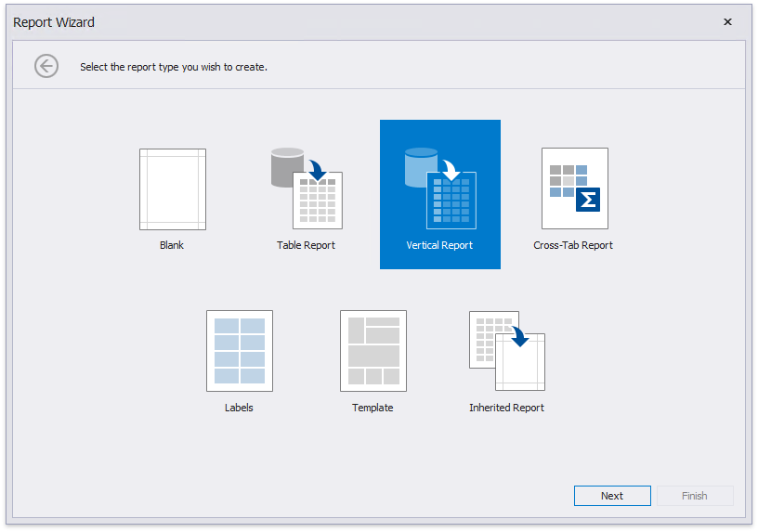Select the Blank report icon
The height and width of the screenshot is (532, 758).
(173, 189)
